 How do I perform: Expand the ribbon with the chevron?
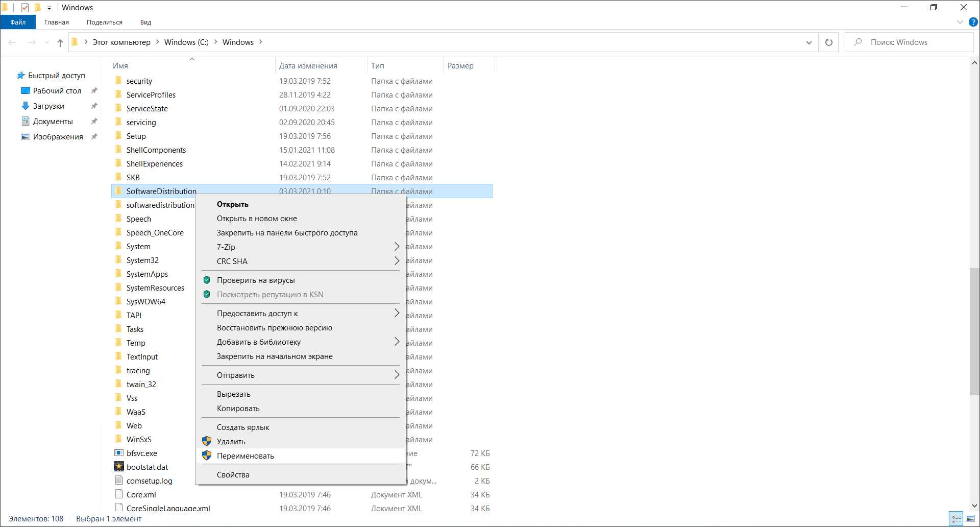click(x=960, y=22)
